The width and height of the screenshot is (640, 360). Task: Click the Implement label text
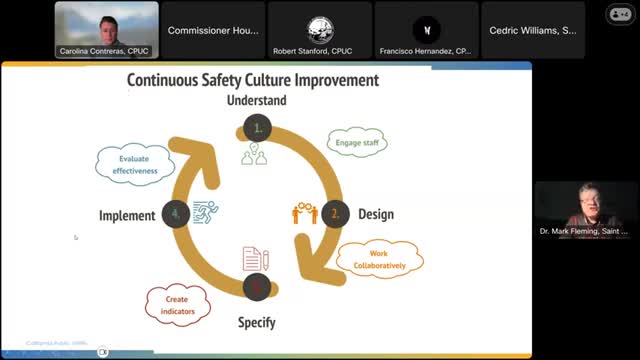127,216
